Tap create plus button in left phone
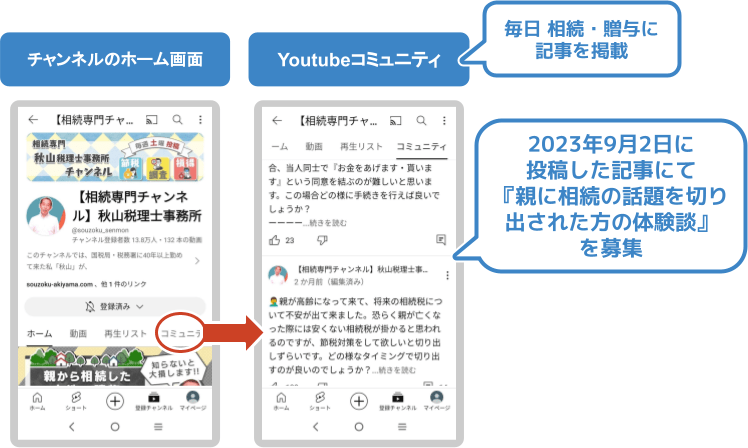 tap(114, 401)
